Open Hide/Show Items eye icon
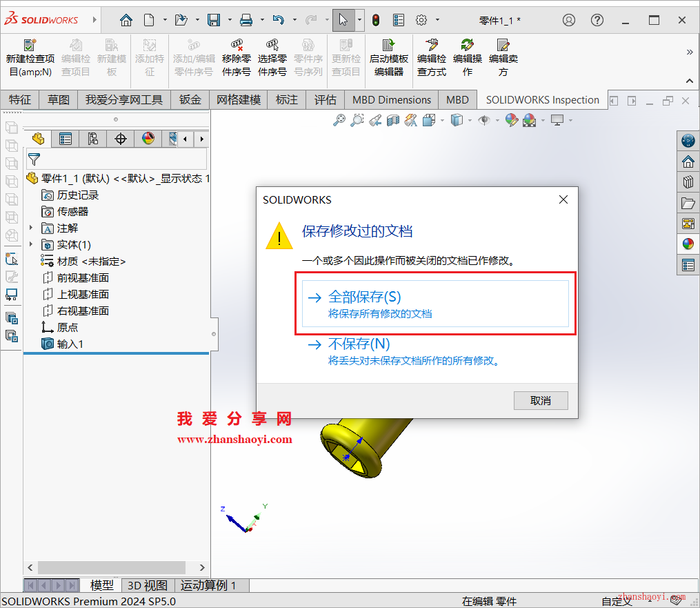Screen dimensions: 700x608 pos(484,120)
